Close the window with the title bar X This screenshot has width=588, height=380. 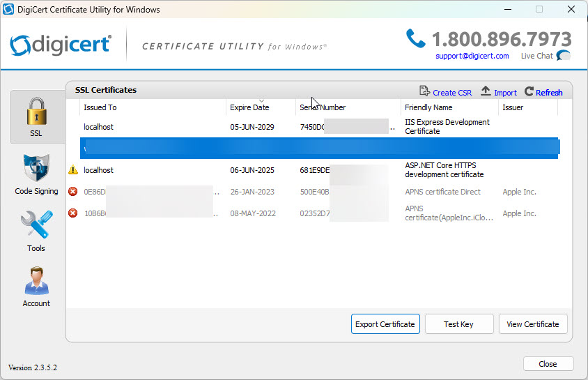[571, 9]
